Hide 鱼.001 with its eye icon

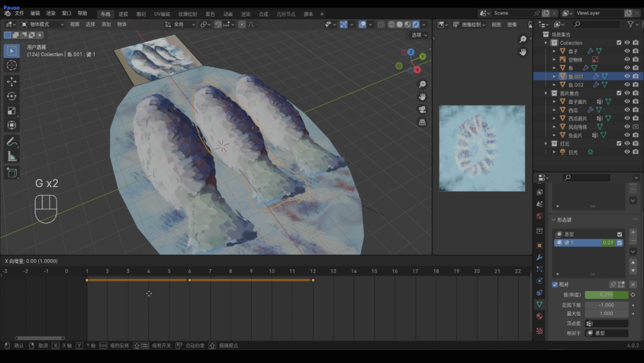627,76
